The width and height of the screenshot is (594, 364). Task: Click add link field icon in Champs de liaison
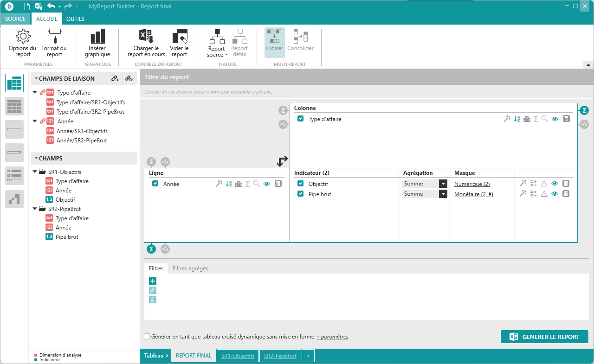coord(115,79)
